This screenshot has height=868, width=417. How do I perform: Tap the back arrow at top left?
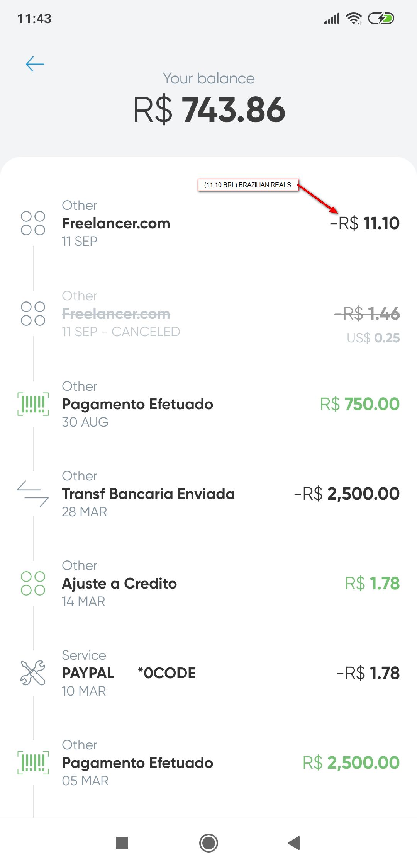click(x=35, y=64)
